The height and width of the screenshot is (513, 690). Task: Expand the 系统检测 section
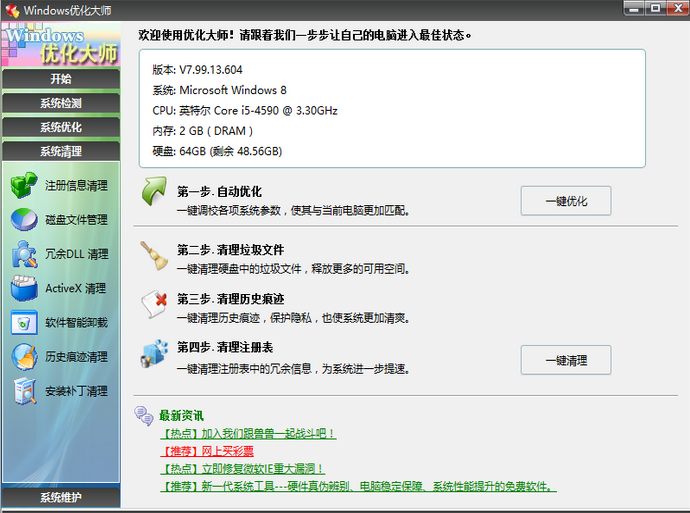61,103
